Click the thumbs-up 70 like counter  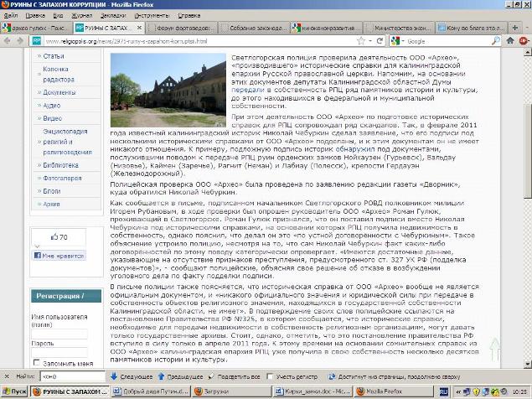coord(59,237)
